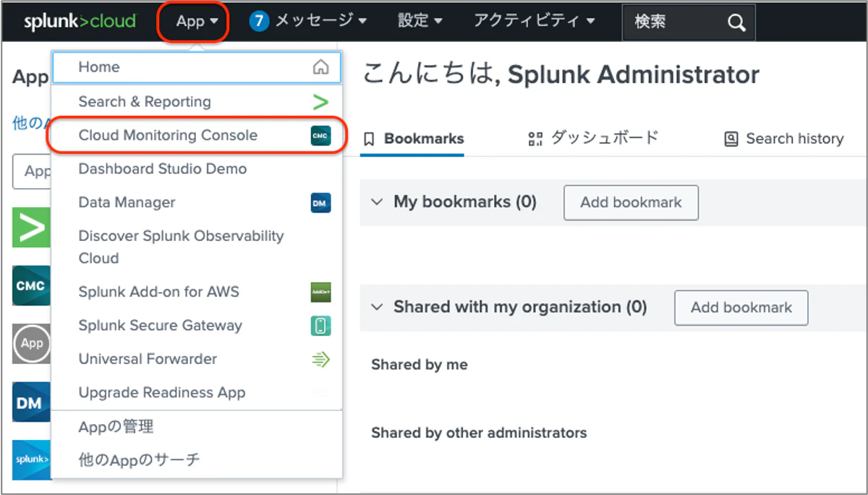The image size is (868, 495).
Task: Click the DM app sidebar icon
Action: point(32,402)
